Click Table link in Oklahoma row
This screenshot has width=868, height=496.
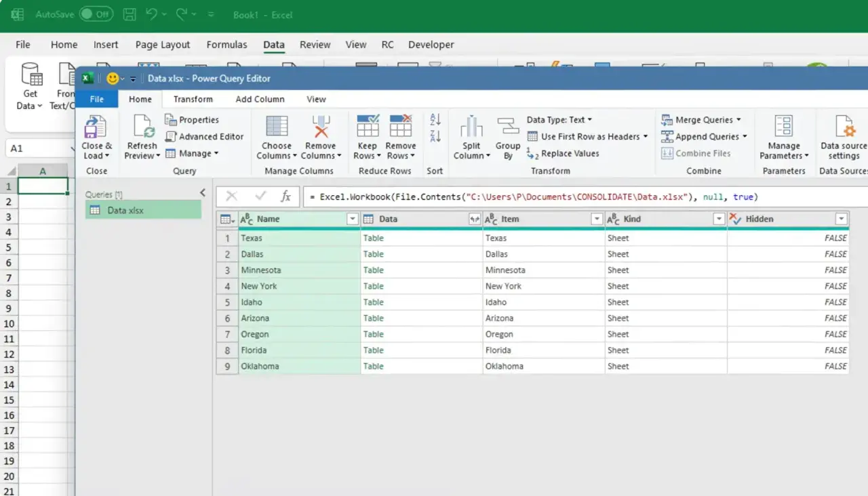373,367
